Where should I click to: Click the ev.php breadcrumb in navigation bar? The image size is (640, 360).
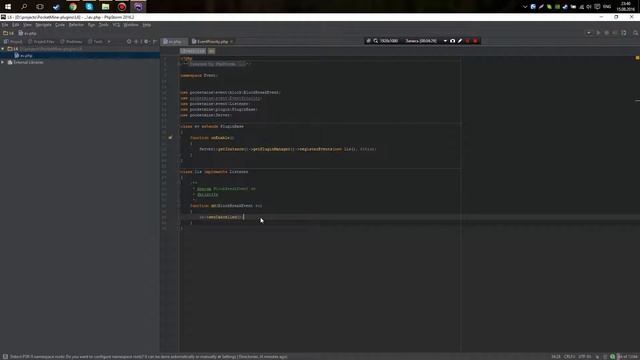coord(27,33)
